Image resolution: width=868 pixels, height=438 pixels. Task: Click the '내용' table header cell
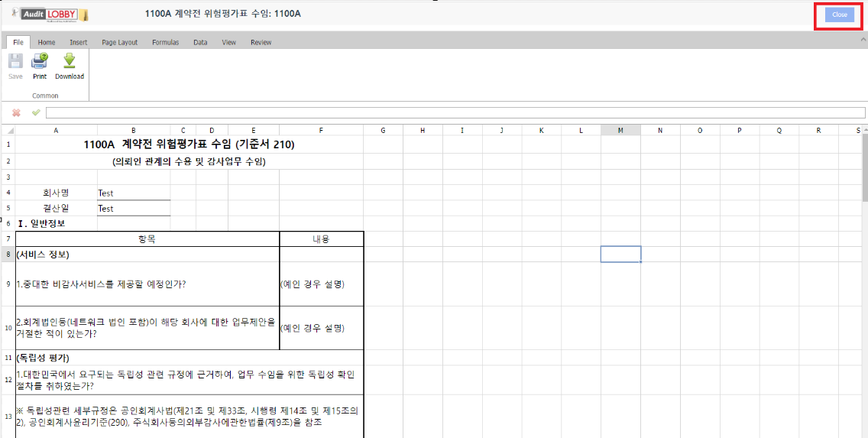322,238
